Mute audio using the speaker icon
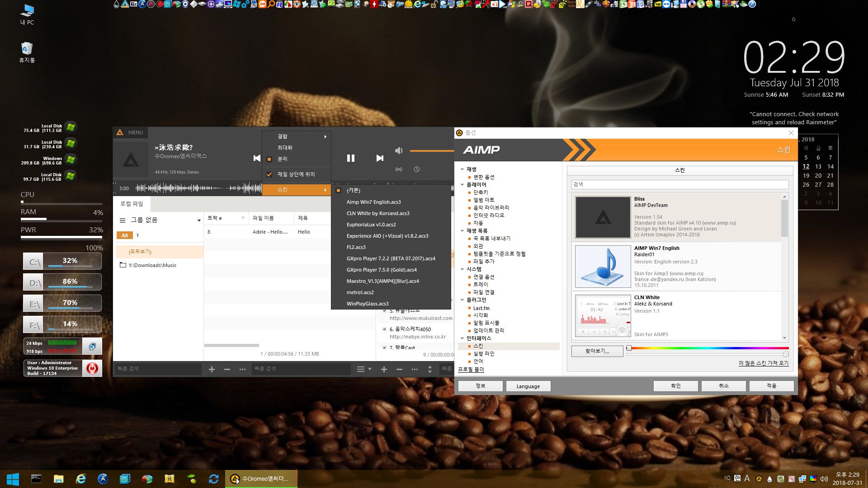 tap(399, 151)
